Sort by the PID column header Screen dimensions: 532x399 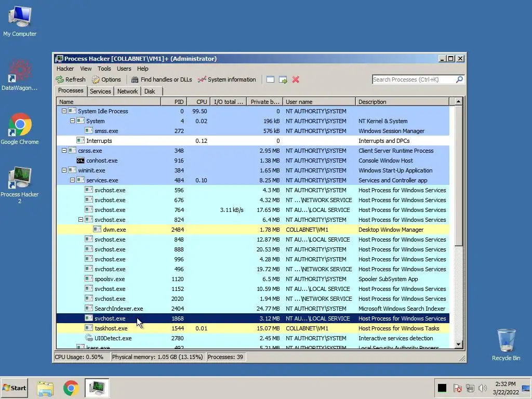pyautogui.click(x=174, y=102)
